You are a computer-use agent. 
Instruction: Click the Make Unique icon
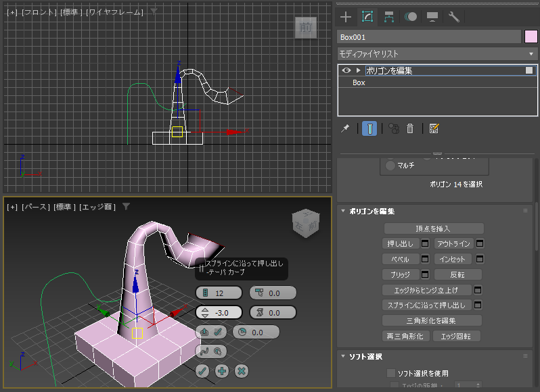click(394, 128)
